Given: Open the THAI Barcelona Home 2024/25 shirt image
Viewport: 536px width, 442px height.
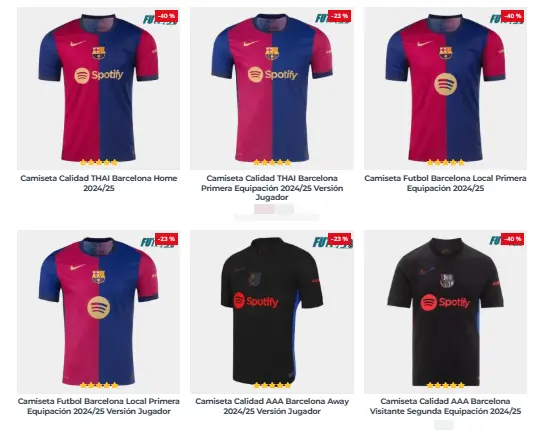Looking at the screenshot, I should 98,89.
